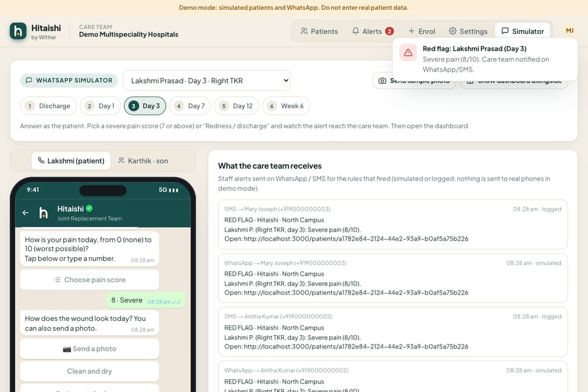The height and width of the screenshot is (392, 588).
Task: Expand the Lakshmi Prasad patient dropdown
Action: click(206, 81)
